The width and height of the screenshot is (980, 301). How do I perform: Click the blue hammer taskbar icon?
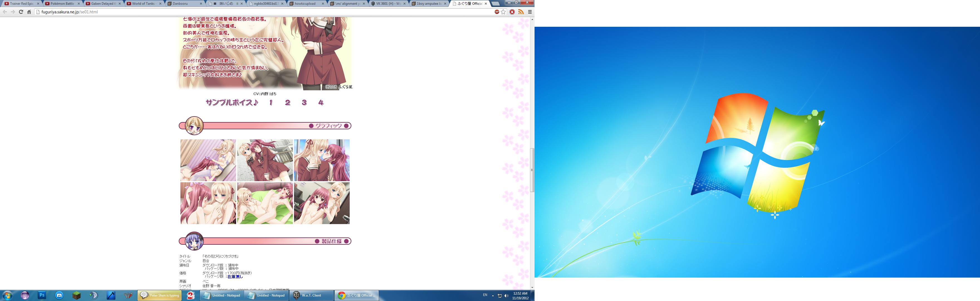[111, 295]
